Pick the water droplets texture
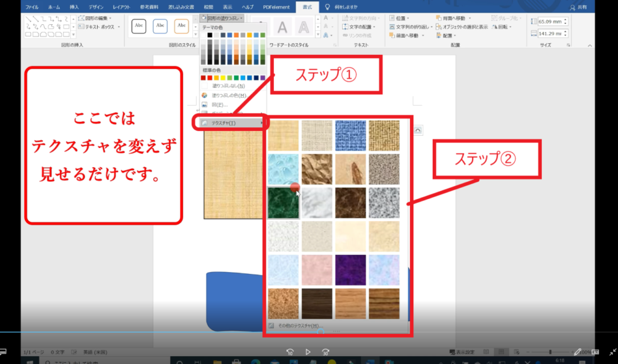Viewport: 618px width, 364px height. point(284,168)
